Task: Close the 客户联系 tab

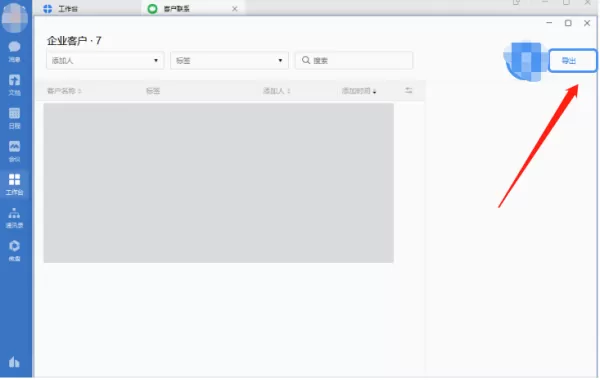Action: [235, 8]
